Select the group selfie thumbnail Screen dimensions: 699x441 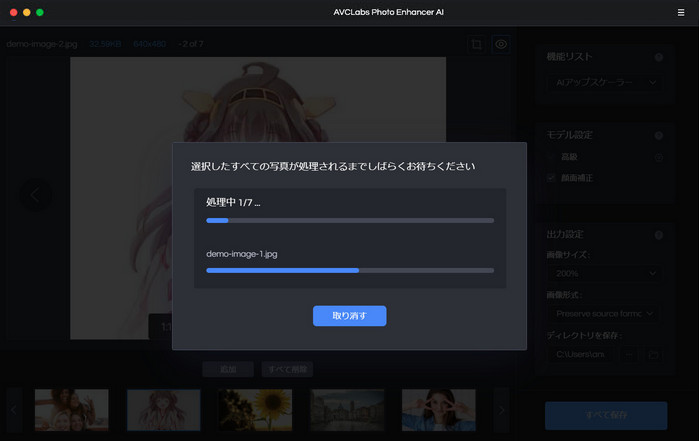(72, 410)
